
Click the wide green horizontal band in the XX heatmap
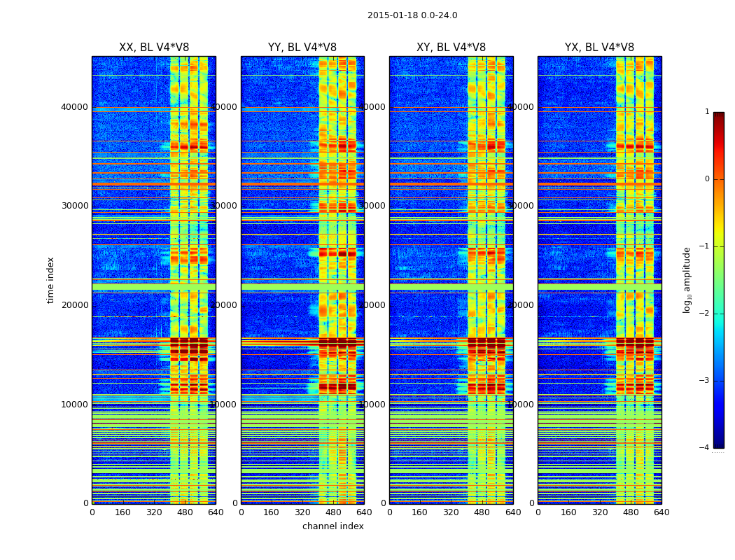click(154, 287)
